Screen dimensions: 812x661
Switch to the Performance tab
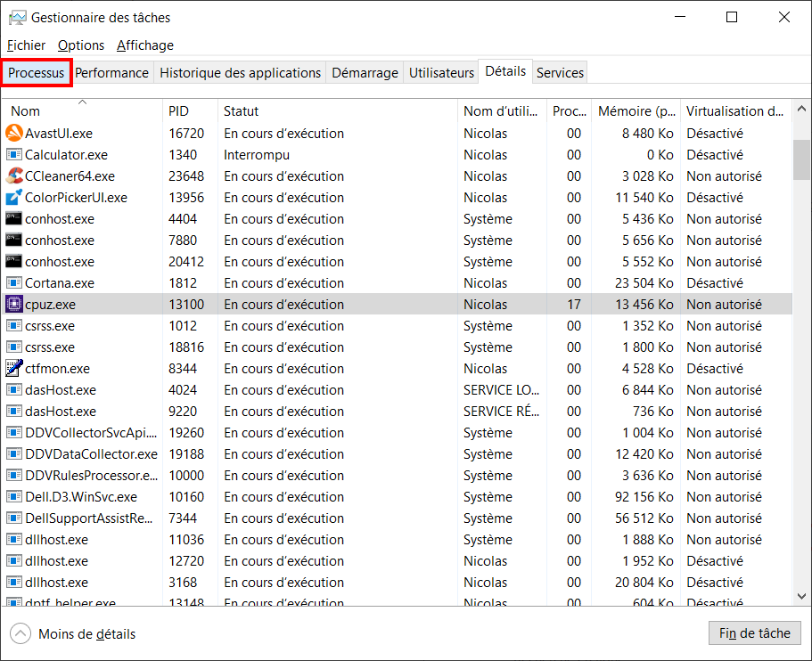(x=111, y=72)
